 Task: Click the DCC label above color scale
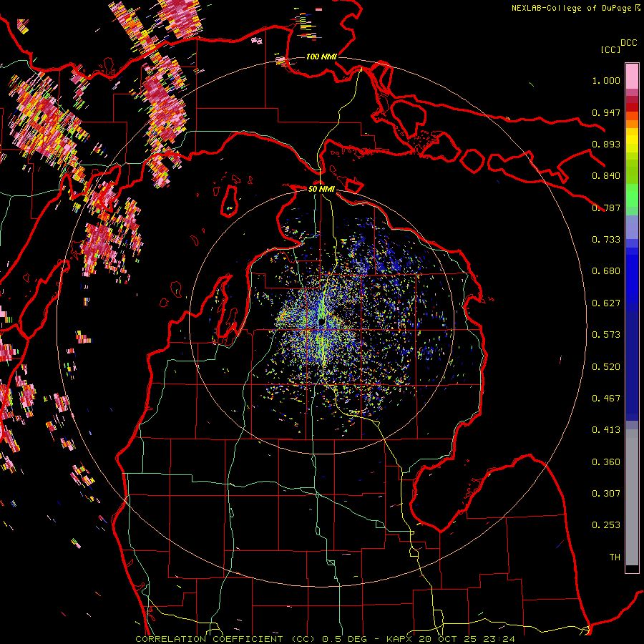pyautogui.click(x=628, y=43)
